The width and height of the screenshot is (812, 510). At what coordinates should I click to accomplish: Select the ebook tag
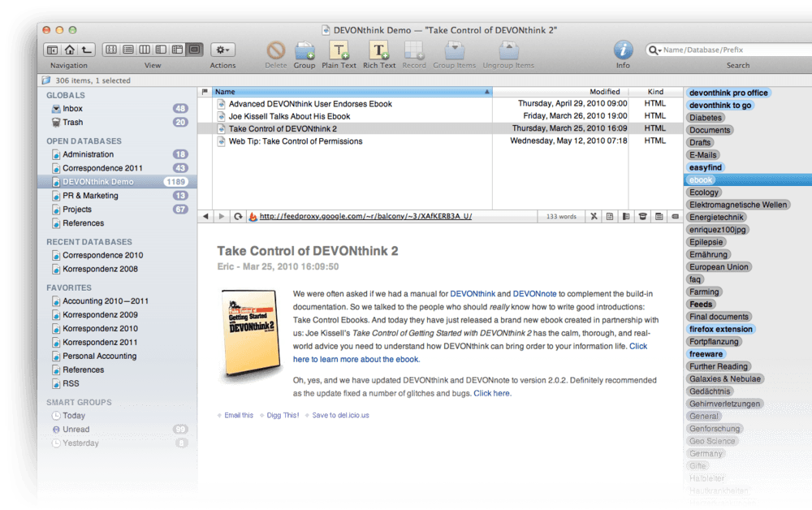click(701, 179)
